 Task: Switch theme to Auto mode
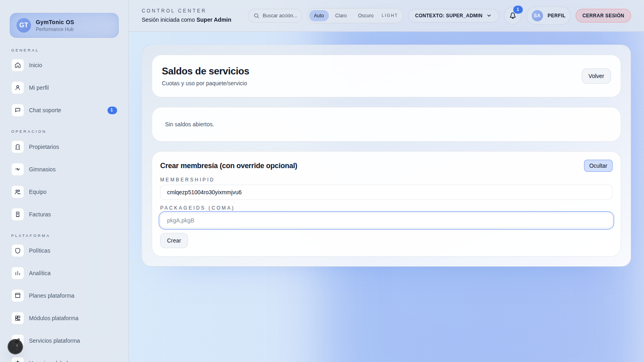click(319, 16)
